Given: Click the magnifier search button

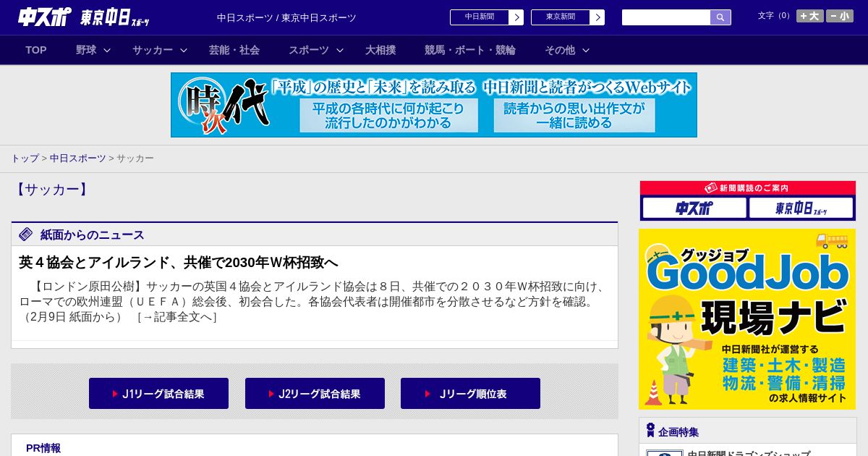Looking at the screenshot, I should [720, 17].
